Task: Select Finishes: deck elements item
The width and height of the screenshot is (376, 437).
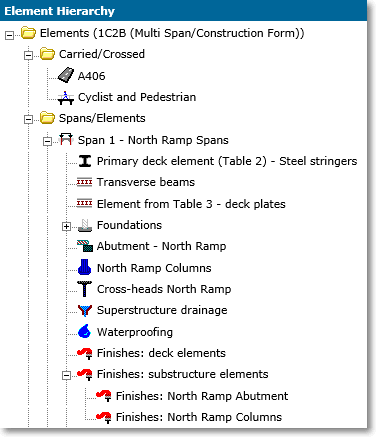Action: 161,353
